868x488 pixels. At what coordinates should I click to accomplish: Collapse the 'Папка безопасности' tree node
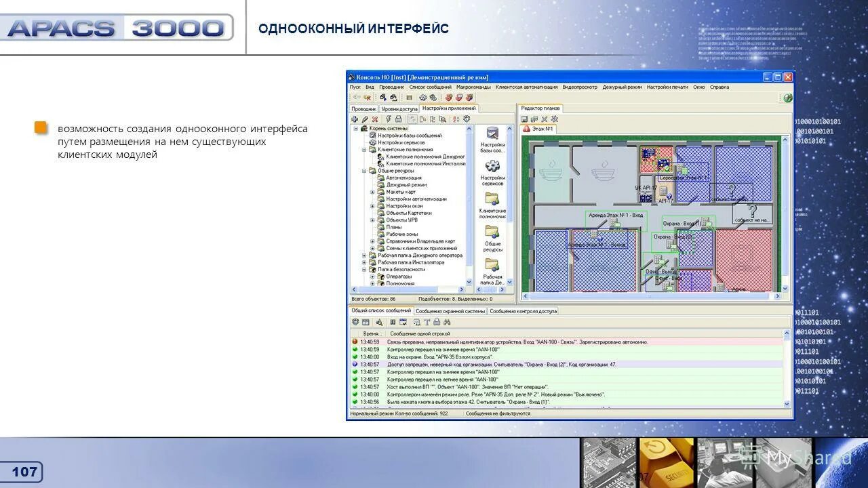[364, 269]
